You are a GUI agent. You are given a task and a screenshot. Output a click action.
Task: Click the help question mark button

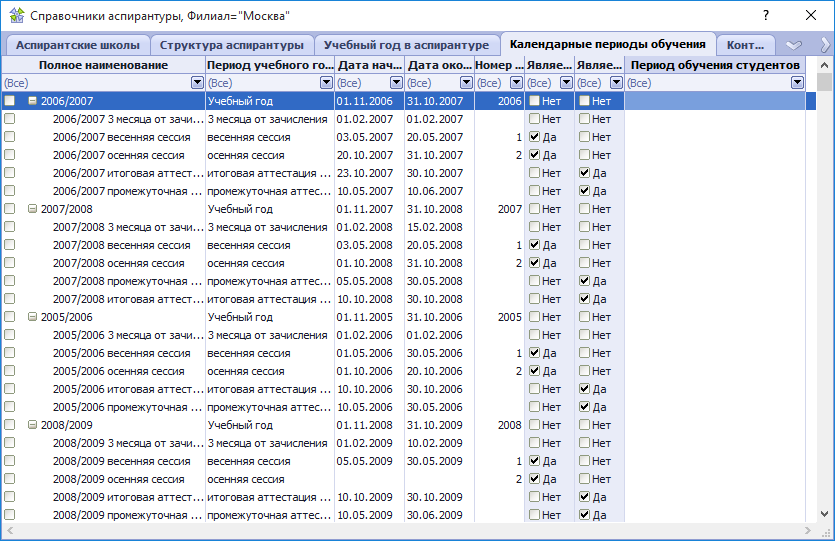point(766,16)
